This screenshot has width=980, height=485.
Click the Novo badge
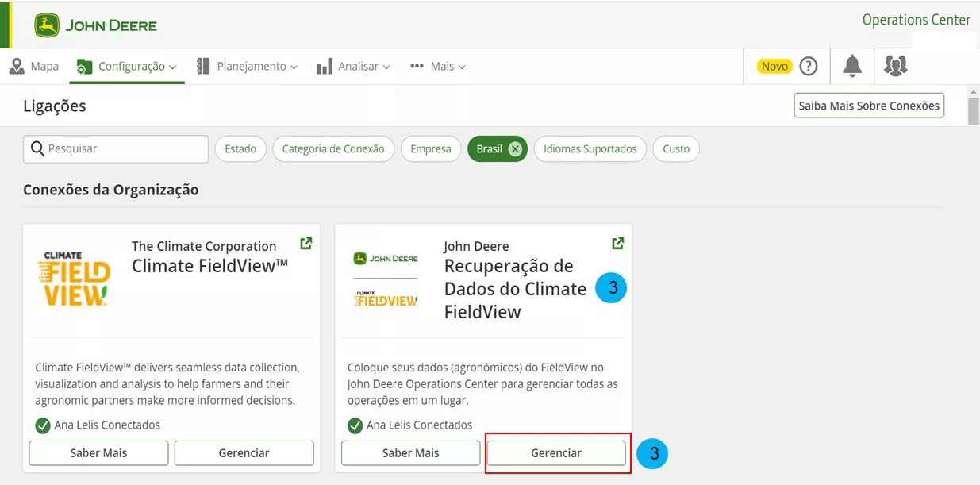(774, 66)
